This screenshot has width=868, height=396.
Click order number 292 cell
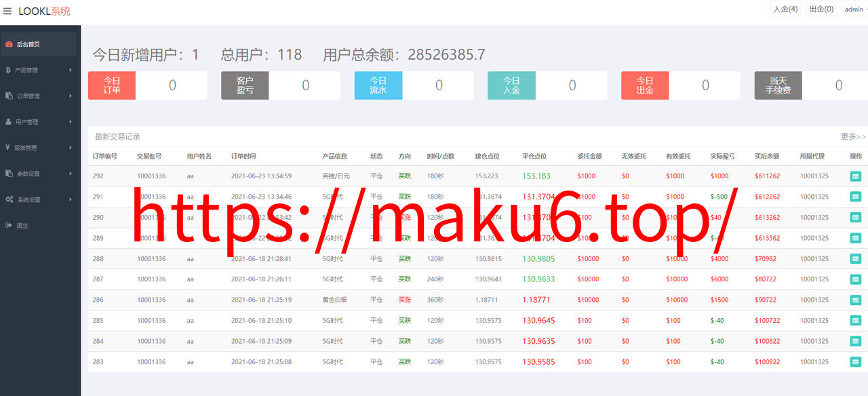pyautogui.click(x=98, y=176)
